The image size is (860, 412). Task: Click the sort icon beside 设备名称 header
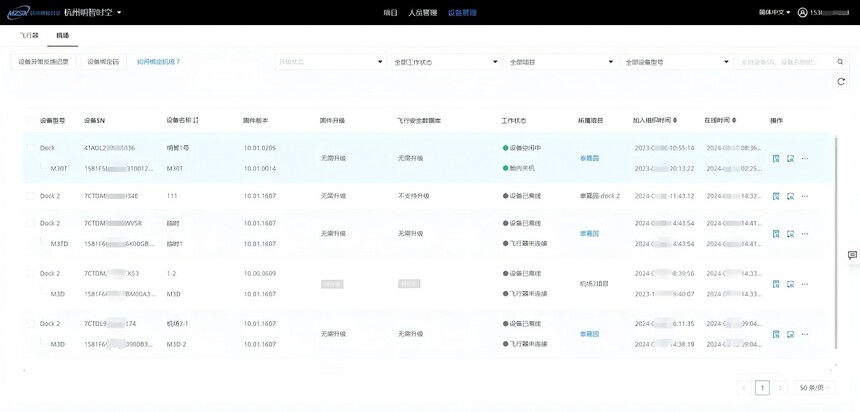[196, 120]
